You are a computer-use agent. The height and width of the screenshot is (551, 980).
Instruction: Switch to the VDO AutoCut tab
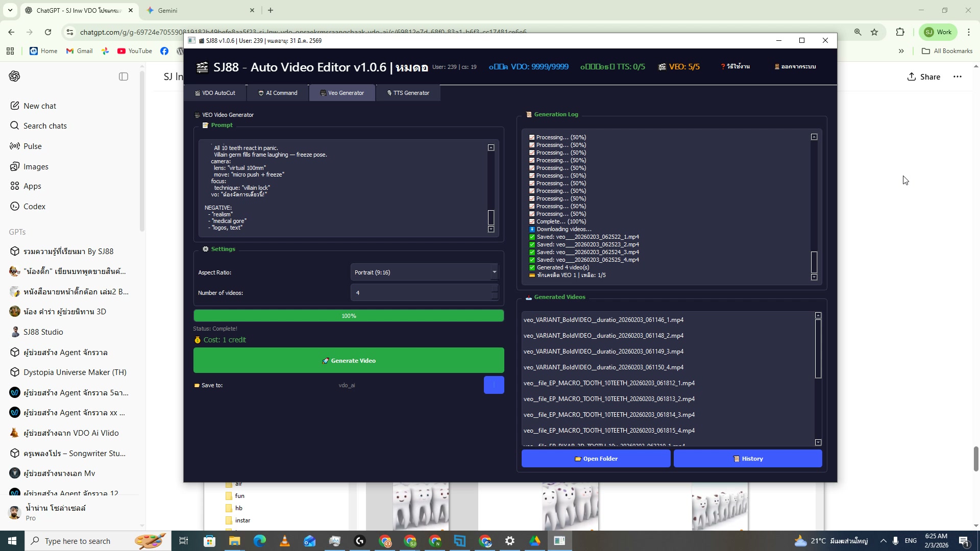216,92
